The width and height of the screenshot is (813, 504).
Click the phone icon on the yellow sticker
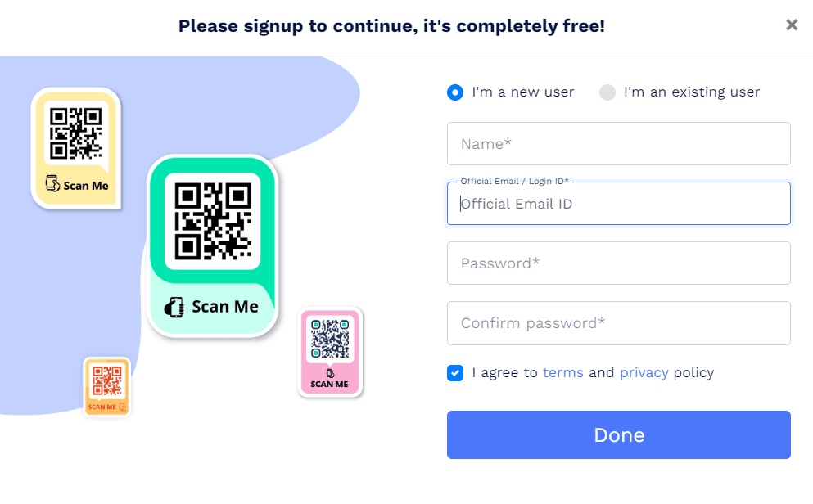[51, 185]
